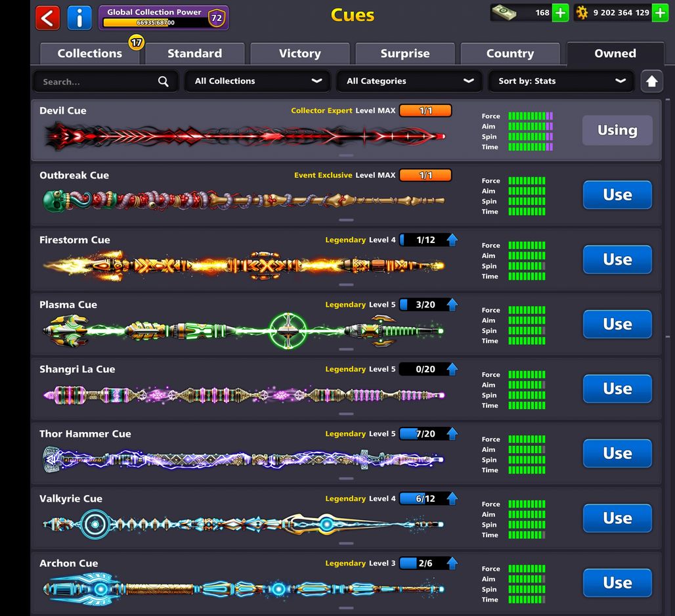This screenshot has width=675, height=616.
Task: Tap the cash stack icon
Action: (x=504, y=13)
